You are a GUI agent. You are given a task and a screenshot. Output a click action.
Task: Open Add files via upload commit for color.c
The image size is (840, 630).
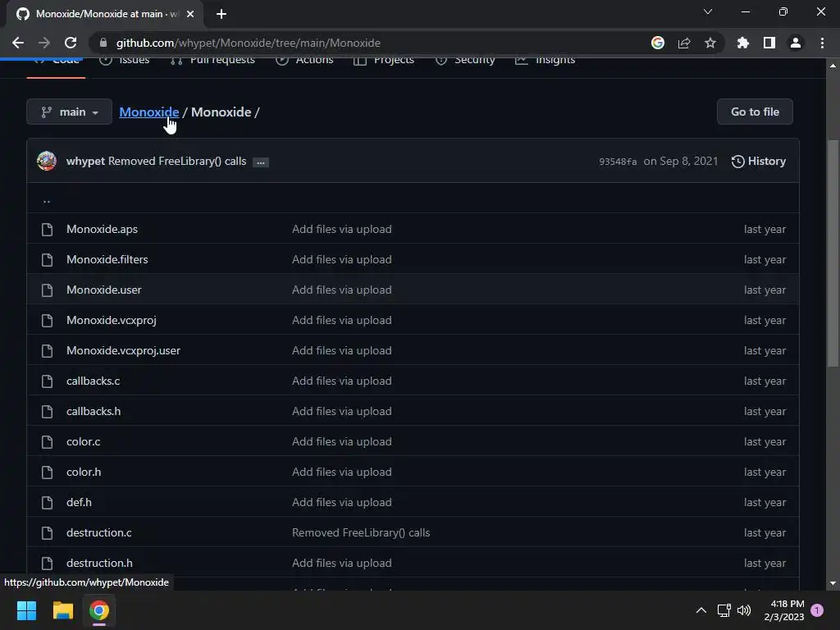pos(342,442)
